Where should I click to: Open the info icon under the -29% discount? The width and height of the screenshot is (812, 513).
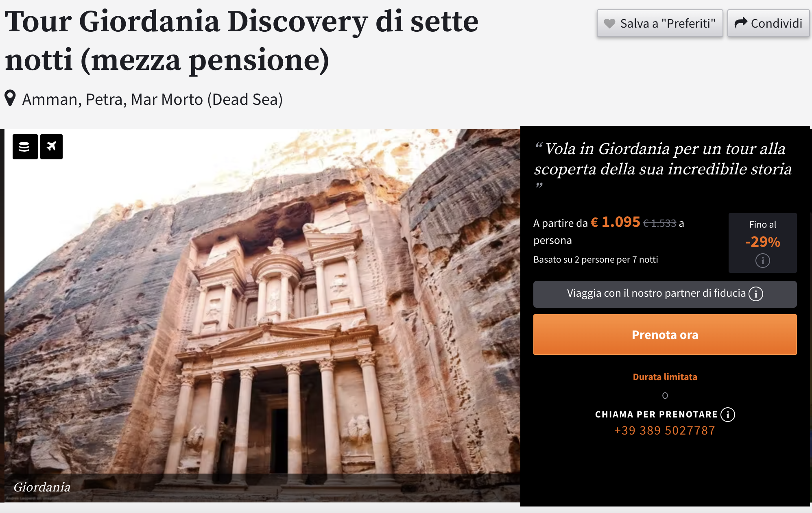(763, 260)
